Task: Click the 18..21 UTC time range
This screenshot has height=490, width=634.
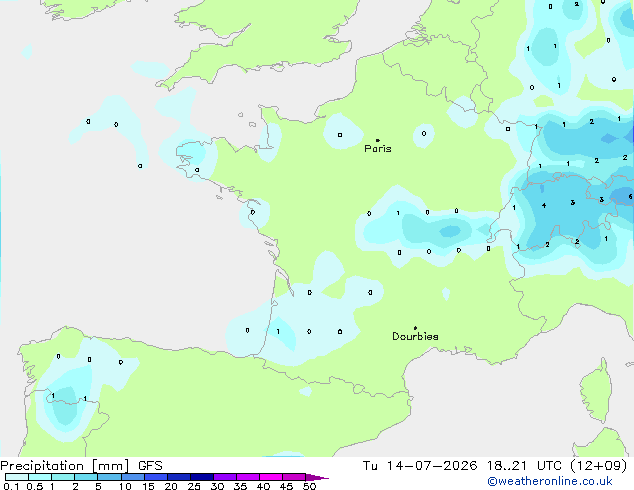Action: click(x=524, y=466)
